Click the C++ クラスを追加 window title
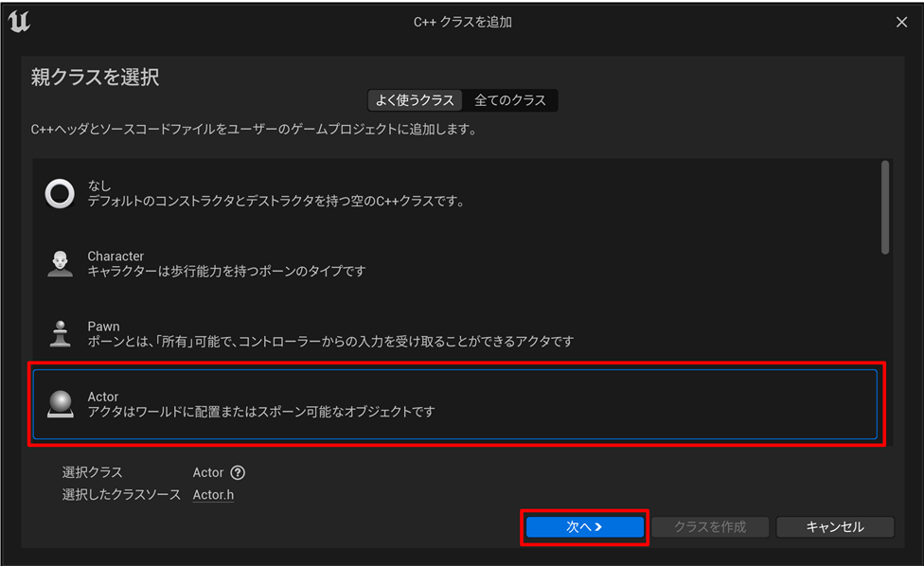Screen dimensions: 924x566 tap(463, 23)
